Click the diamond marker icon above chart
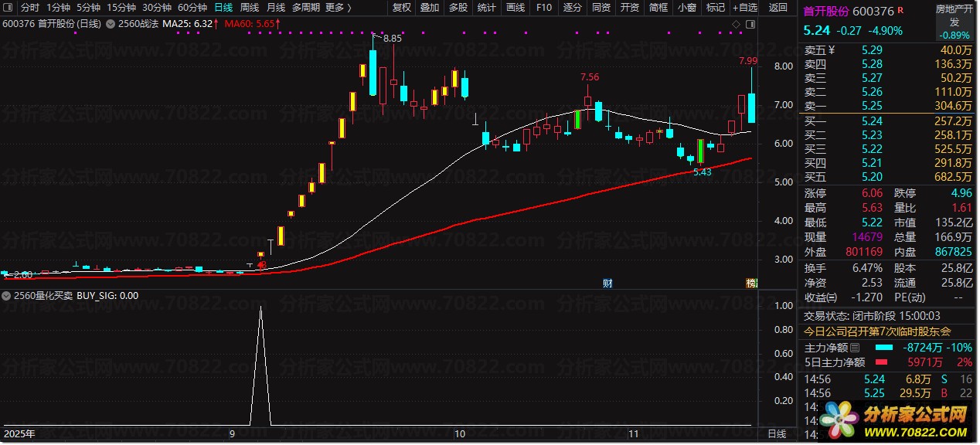This screenshot has width=980, height=445. (737, 25)
